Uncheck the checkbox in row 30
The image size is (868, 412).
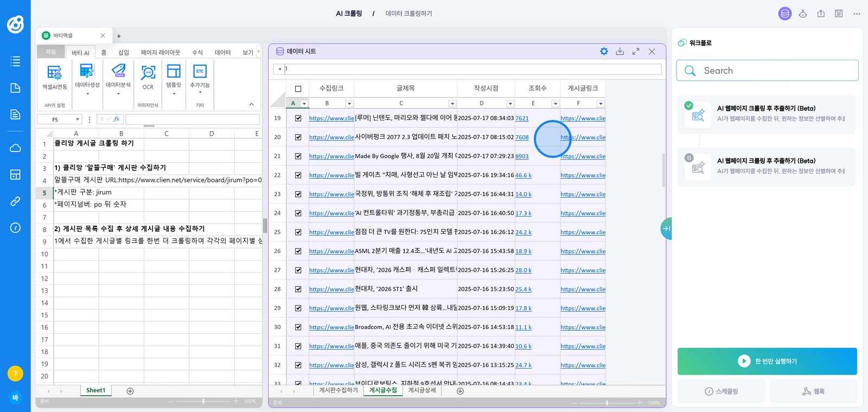click(298, 327)
